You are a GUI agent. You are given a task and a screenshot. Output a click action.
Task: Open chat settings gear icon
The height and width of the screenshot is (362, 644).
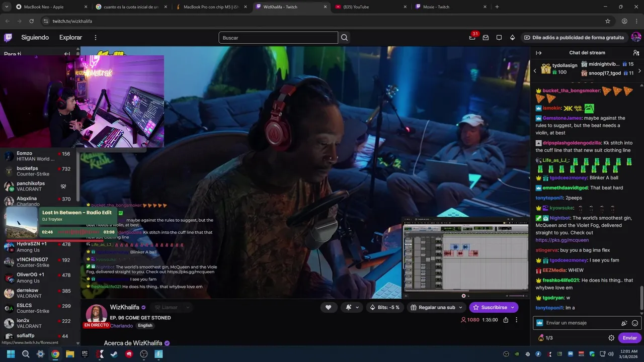pyautogui.click(x=611, y=338)
